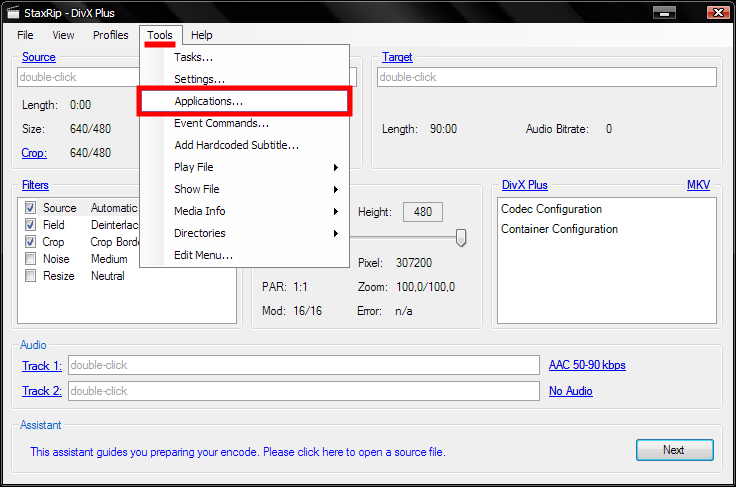
Task: Uncheck the Crop filter checkbox
Action: coord(31,242)
